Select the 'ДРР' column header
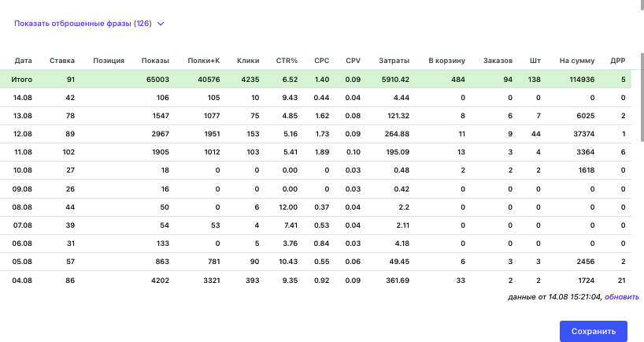The image size is (644, 342). coord(618,61)
